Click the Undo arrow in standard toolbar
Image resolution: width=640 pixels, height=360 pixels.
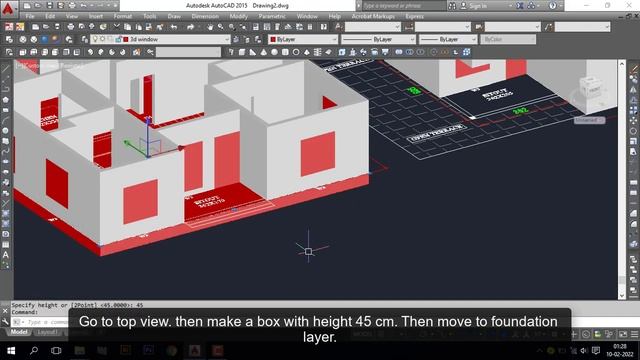[174, 27]
